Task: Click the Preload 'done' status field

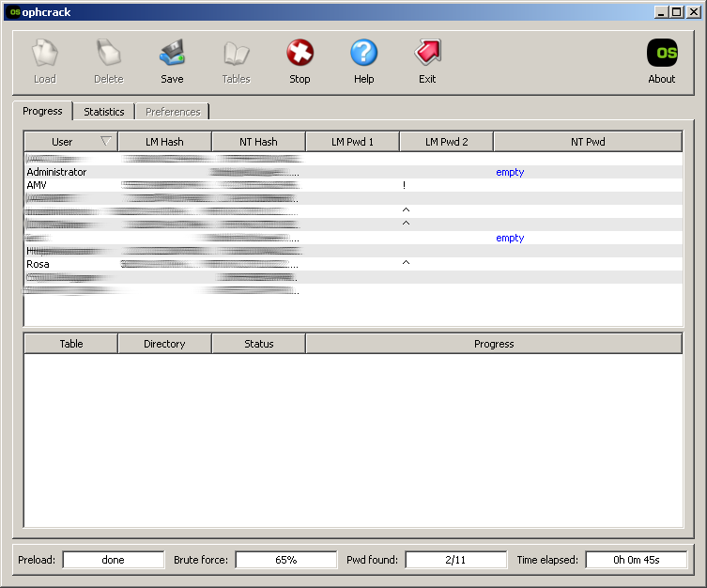Action: [x=114, y=560]
